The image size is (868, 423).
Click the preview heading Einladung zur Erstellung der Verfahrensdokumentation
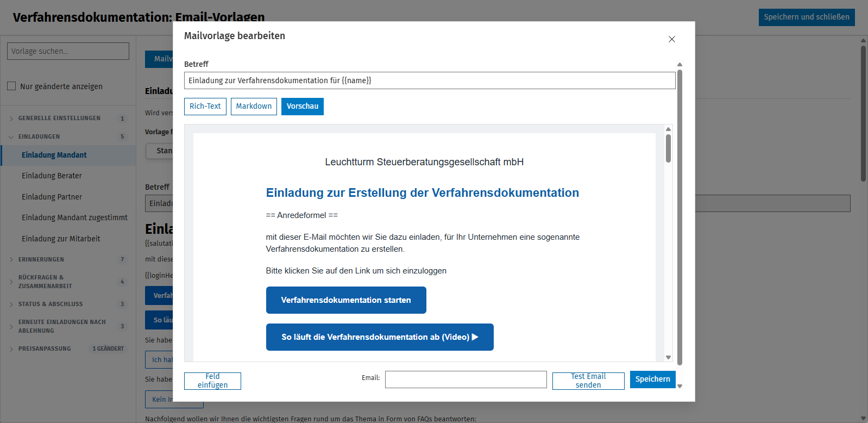click(x=423, y=192)
